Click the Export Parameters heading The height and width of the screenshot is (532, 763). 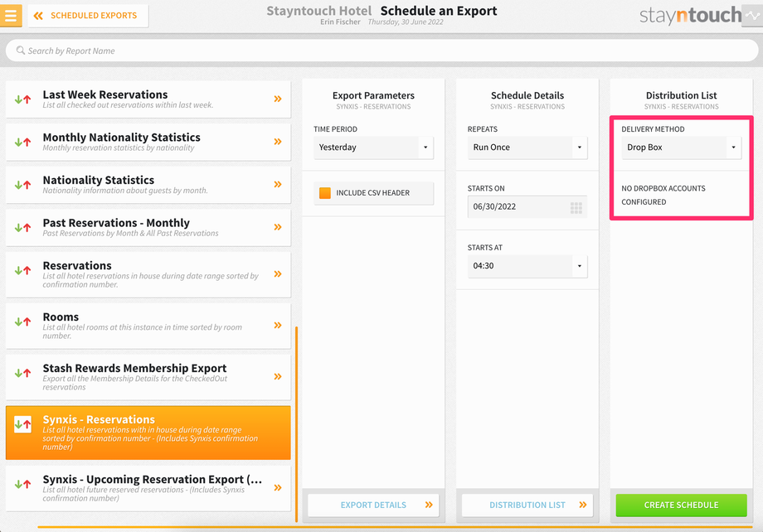click(x=374, y=96)
